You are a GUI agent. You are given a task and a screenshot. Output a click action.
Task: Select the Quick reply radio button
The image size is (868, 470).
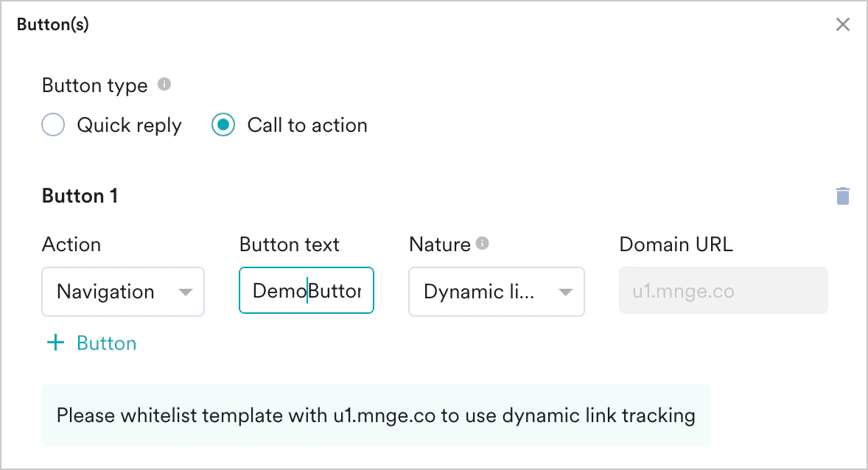click(52, 124)
